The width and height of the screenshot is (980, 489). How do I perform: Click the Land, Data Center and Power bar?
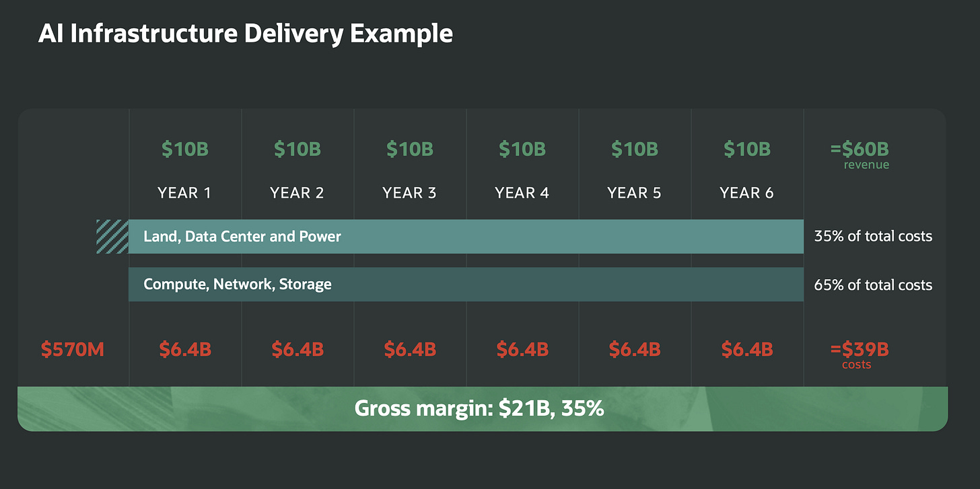[466, 237]
